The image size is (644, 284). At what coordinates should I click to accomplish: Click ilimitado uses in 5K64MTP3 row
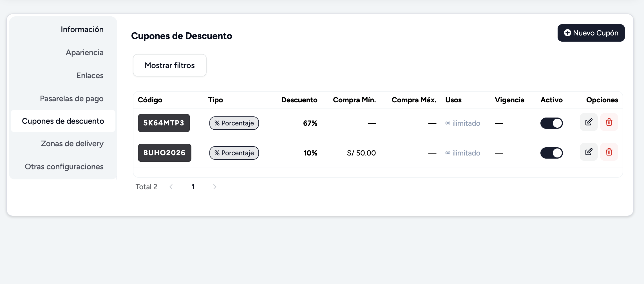(x=463, y=123)
